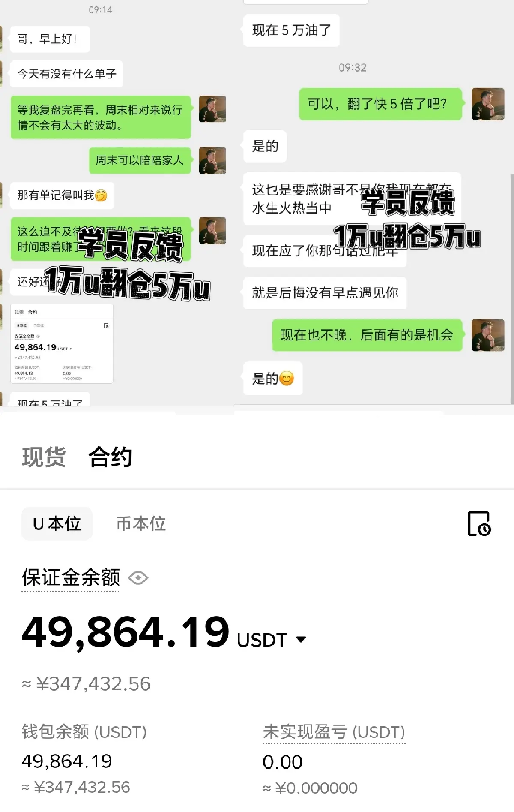Tap the avatar beside 周末可以陪陪家人 message
The image size is (514, 812).
click(212, 161)
